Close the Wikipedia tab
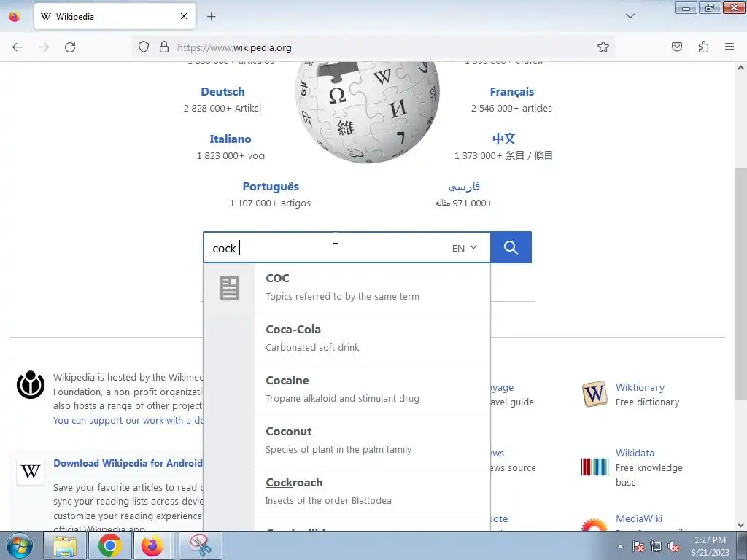This screenshot has width=747, height=560. tap(184, 16)
